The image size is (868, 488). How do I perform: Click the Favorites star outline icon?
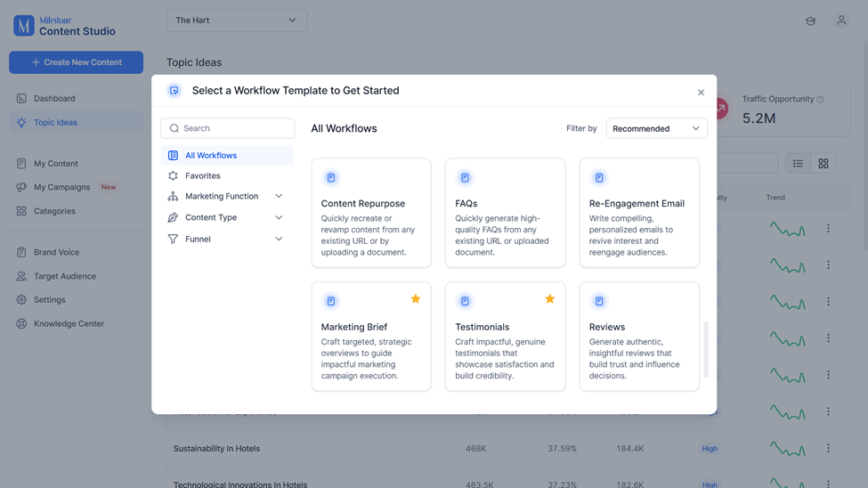pyautogui.click(x=173, y=175)
